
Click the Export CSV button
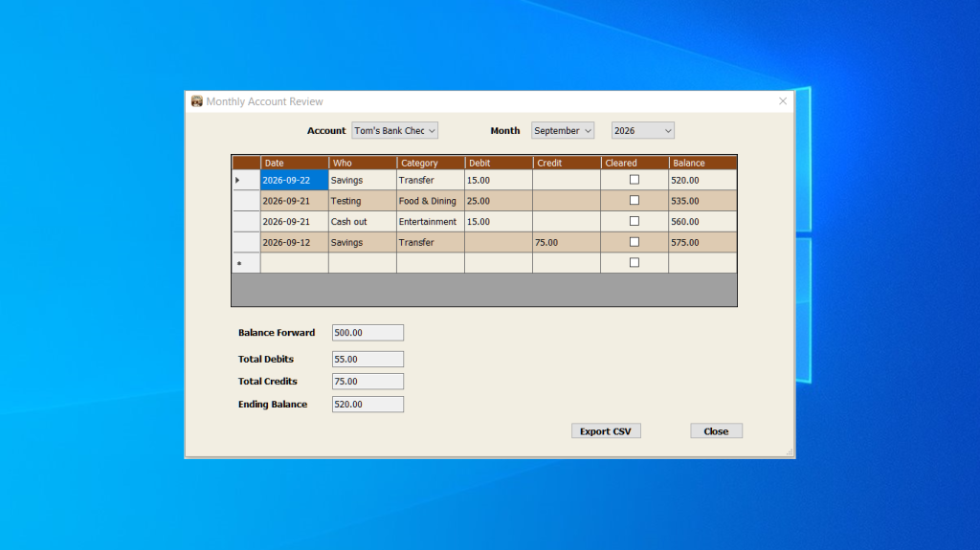606,431
